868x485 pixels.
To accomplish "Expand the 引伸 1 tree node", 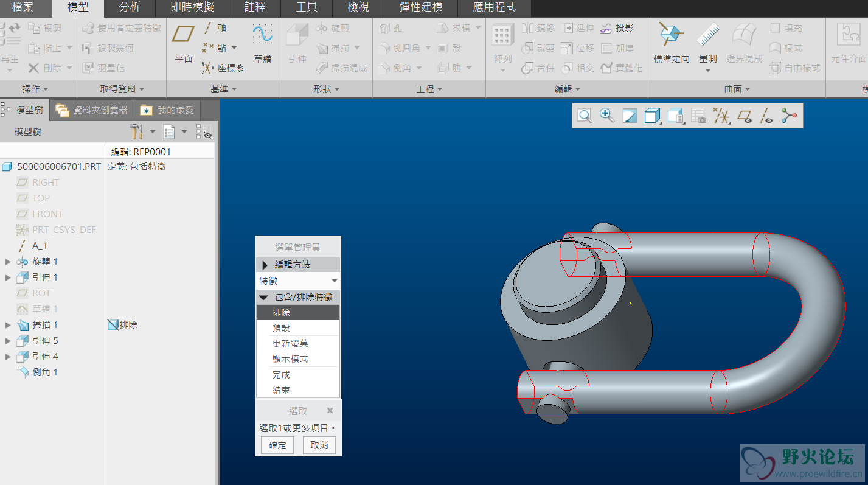I will click(x=8, y=277).
